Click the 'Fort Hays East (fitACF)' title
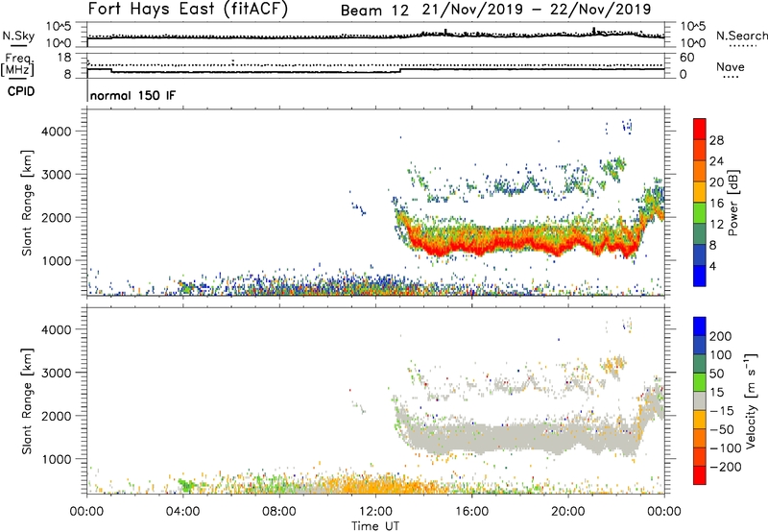Viewport: 768px width, 532px height. click(188, 9)
